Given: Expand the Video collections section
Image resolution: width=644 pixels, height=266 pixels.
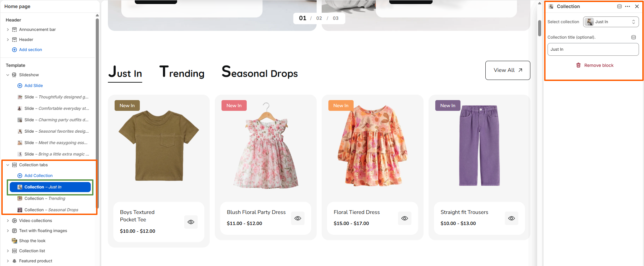Looking at the screenshot, I should tap(8, 221).
